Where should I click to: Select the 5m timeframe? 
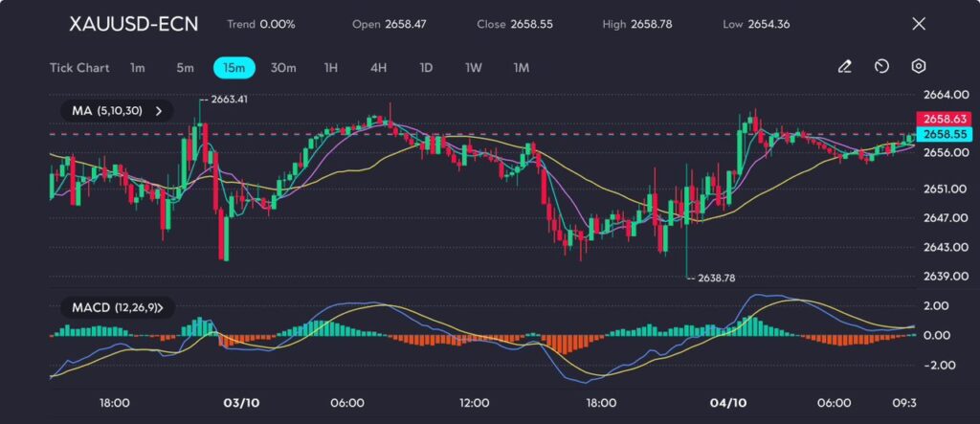pyautogui.click(x=185, y=68)
